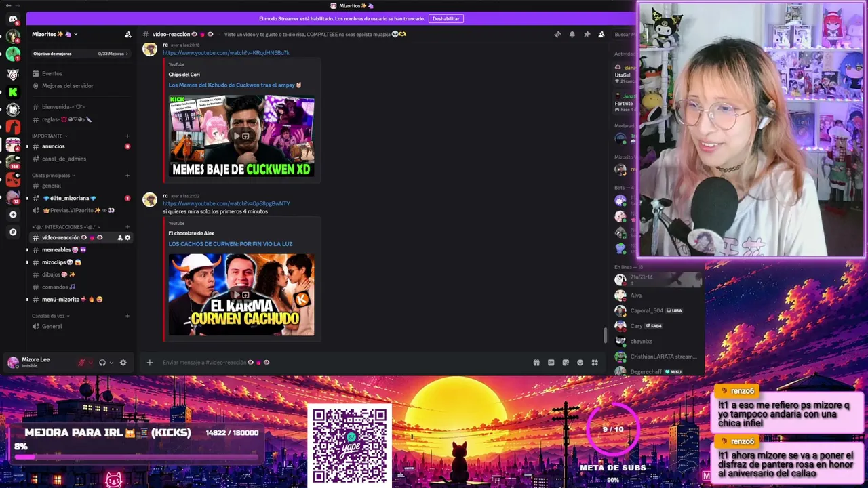
Task: Open the discover servers compass icon
Action: (x=13, y=232)
